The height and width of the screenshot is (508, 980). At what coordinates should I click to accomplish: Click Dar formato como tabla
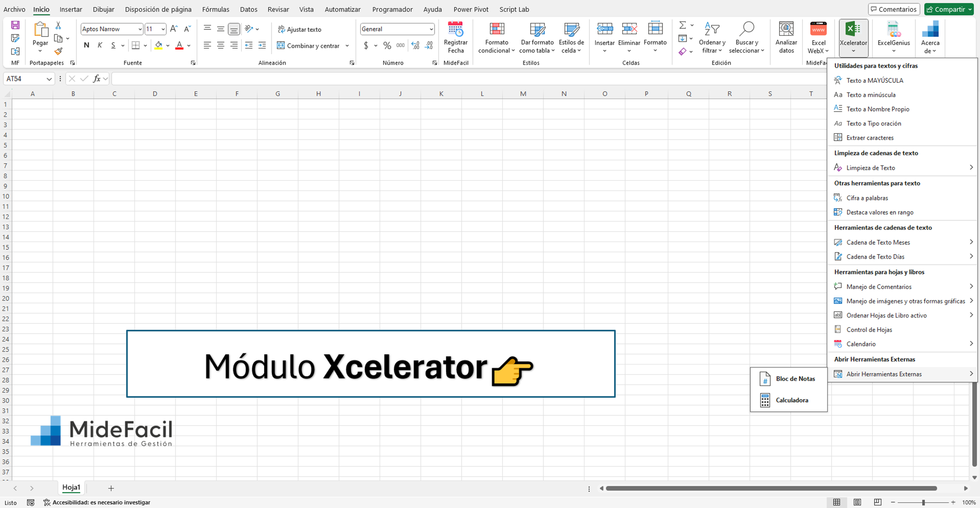coord(537,38)
